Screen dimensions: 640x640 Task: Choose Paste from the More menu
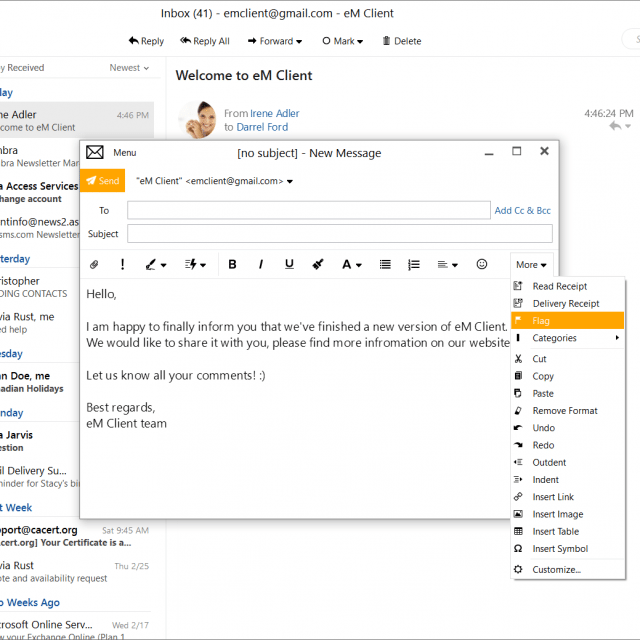[x=567, y=393]
